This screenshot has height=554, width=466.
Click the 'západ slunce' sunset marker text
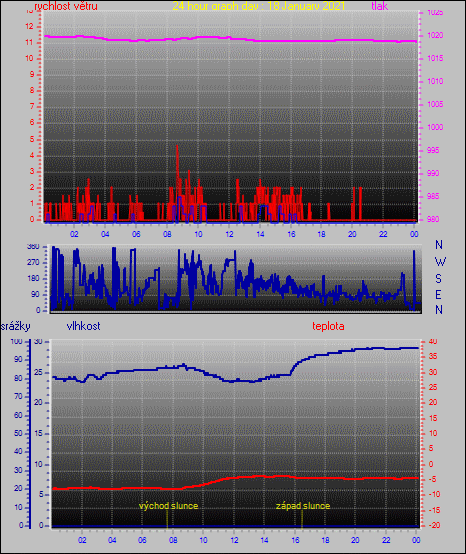pos(303,506)
